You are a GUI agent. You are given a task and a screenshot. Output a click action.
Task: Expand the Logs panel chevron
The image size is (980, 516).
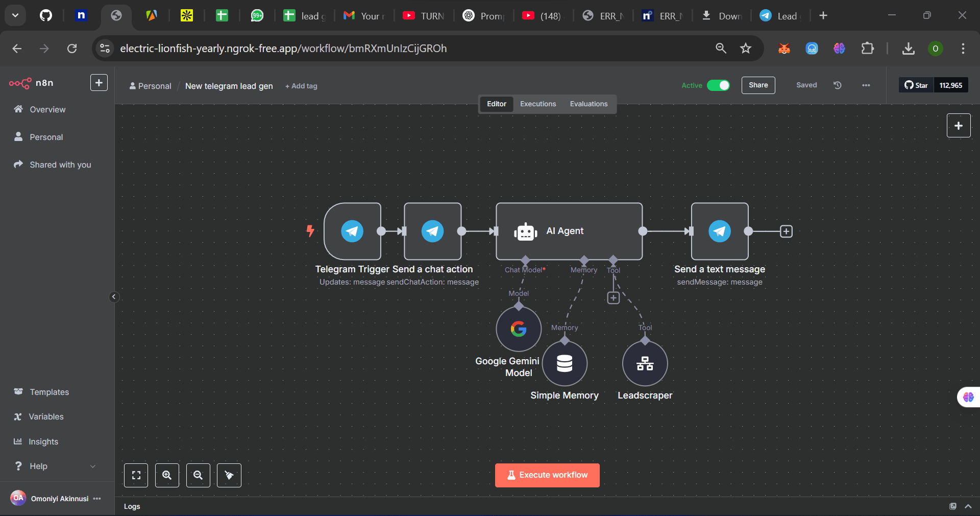pyautogui.click(x=968, y=506)
